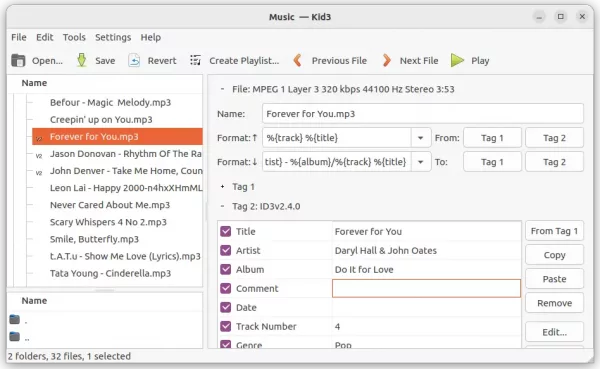Go to previous file with left chevron
The width and height of the screenshot is (600, 369).
click(297, 60)
